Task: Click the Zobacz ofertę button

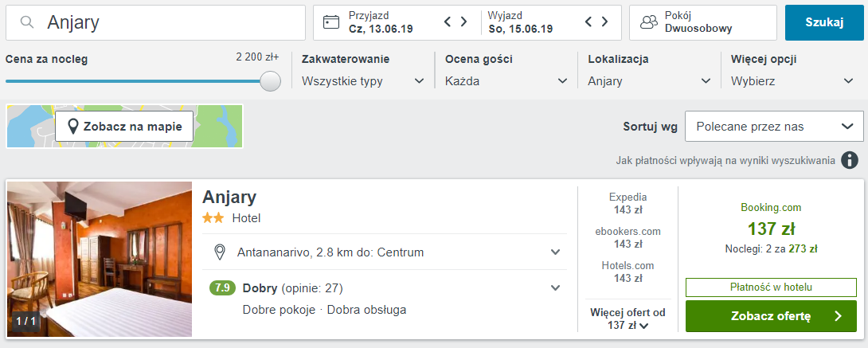Action: [x=771, y=316]
